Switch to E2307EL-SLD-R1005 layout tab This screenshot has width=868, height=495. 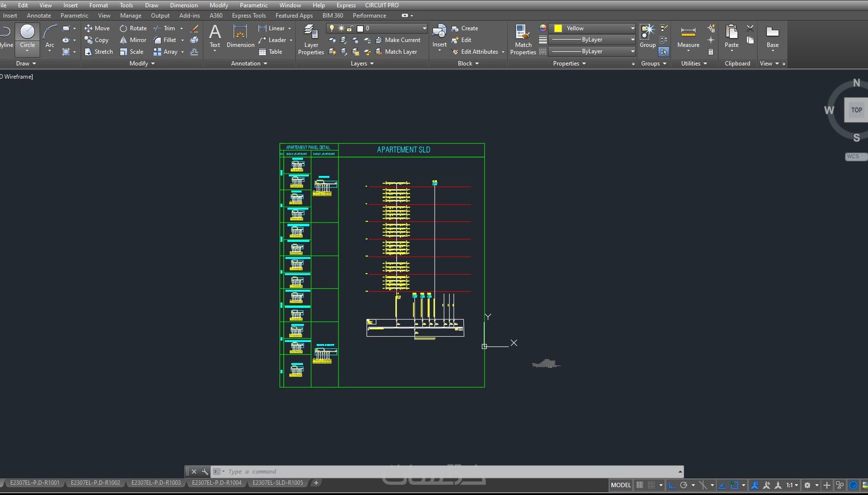click(278, 483)
